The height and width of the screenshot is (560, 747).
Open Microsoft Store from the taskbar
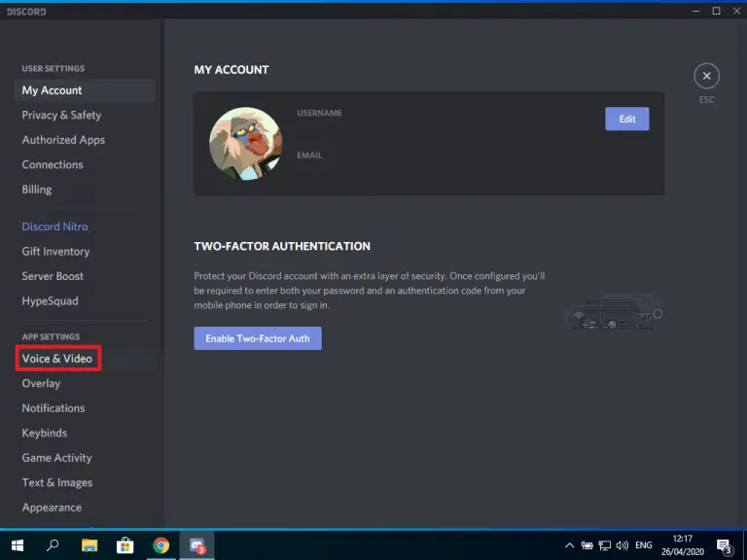coord(125,545)
